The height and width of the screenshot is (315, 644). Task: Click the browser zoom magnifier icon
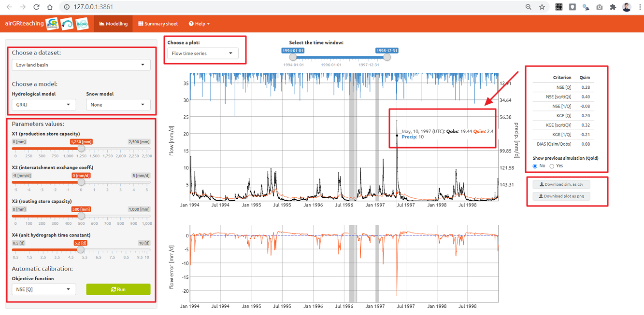click(x=529, y=7)
